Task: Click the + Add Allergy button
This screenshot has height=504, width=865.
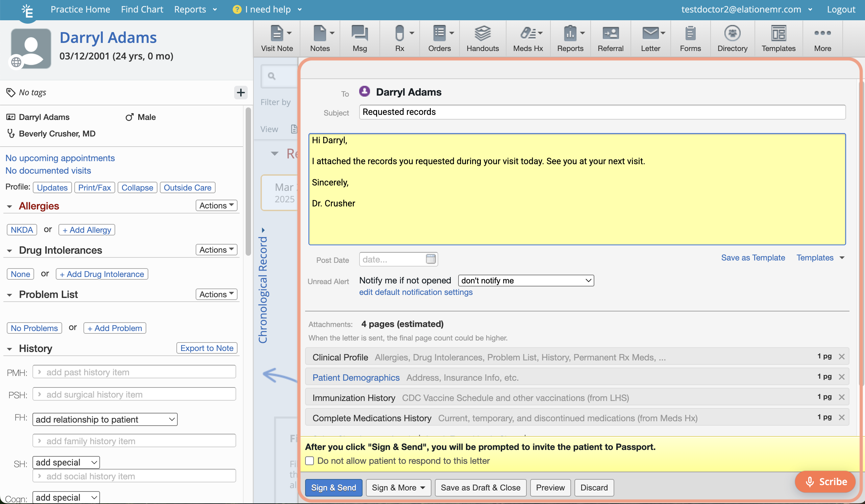Action: point(87,229)
